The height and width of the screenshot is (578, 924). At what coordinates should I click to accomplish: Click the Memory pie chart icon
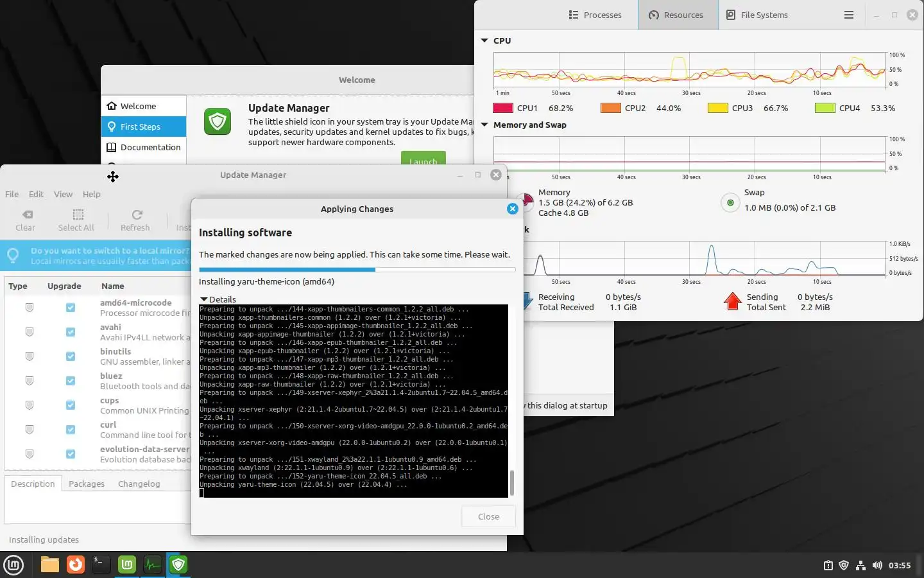click(527, 202)
